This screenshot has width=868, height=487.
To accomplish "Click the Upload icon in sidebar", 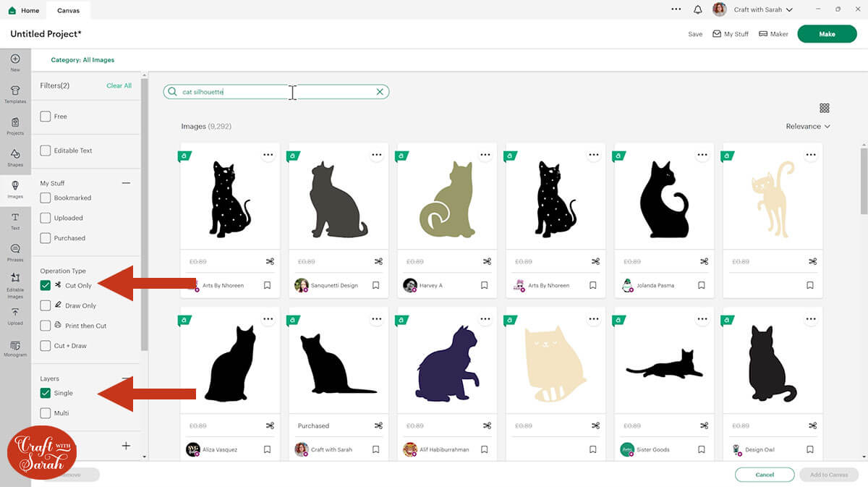I will click(x=15, y=315).
